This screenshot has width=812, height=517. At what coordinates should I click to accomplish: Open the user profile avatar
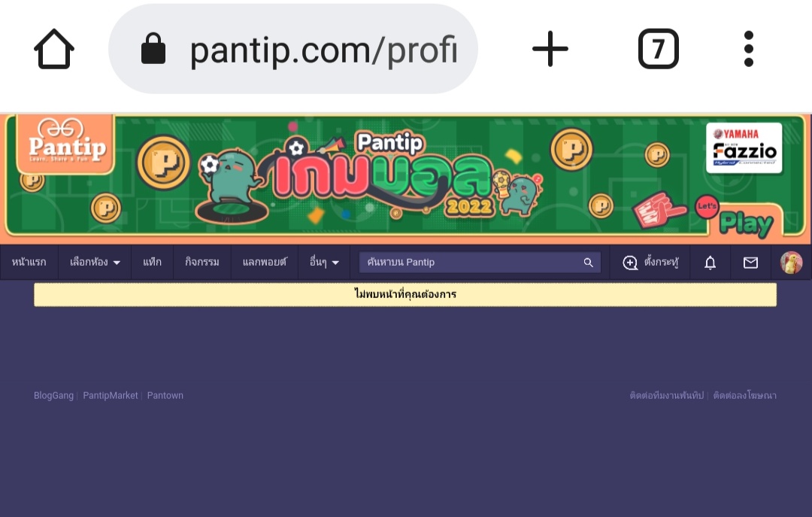[x=791, y=263]
